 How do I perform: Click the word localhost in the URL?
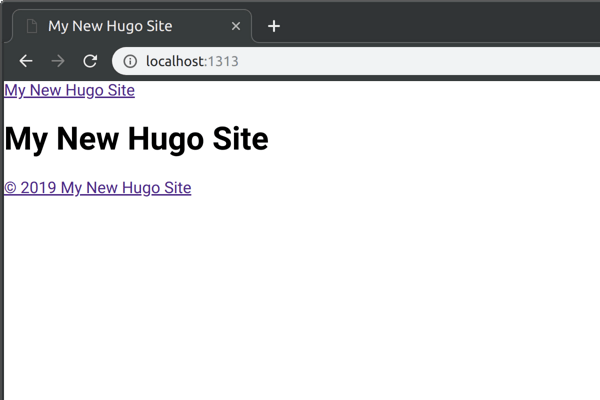pyautogui.click(x=175, y=61)
